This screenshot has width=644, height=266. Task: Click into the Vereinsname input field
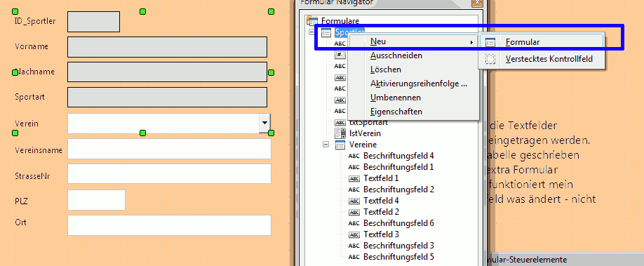pos(169,149)
